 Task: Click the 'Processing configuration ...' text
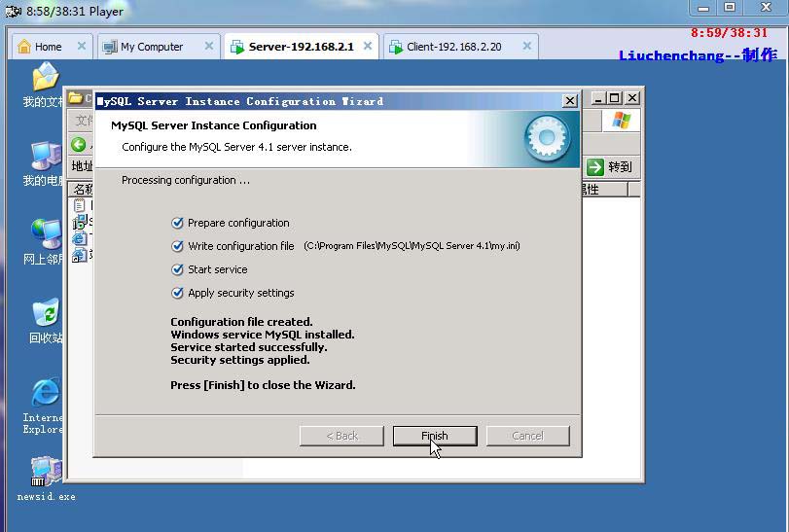[186, 180]
